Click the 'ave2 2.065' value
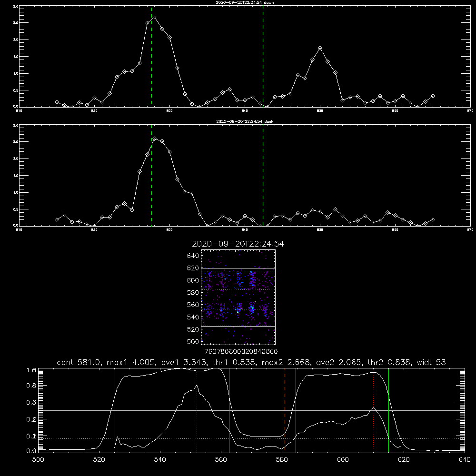Image resolution: width=476 pixels, height=476 pixels. click(338, 362)
